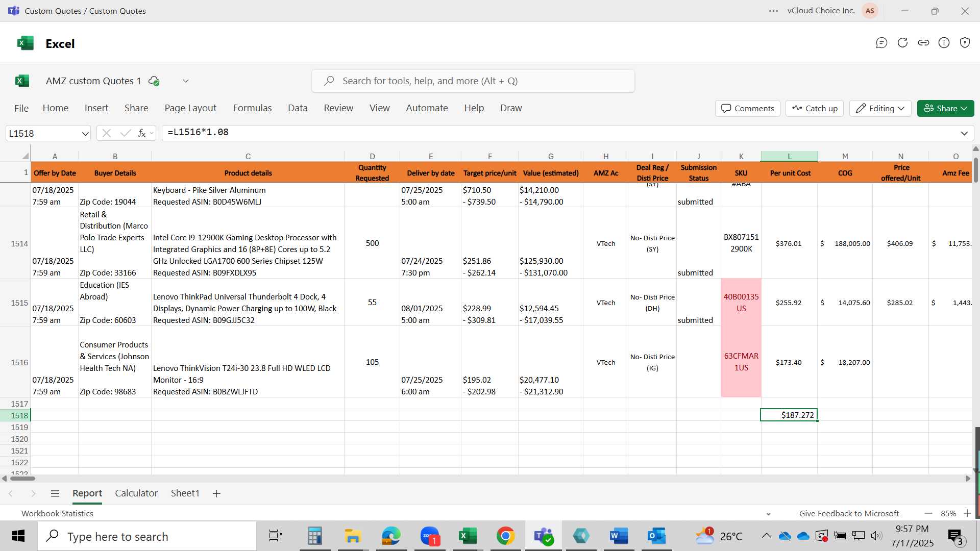Viewport: 980px width, 551px height.
Task: Open the tab info icon
Action: coord(944,43)
